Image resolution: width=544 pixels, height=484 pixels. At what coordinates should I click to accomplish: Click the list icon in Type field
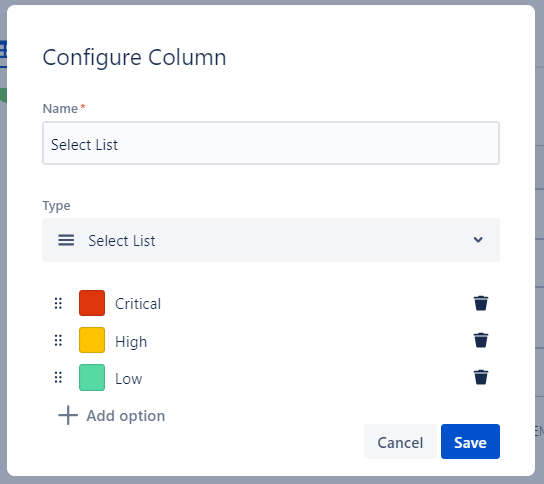[66, 240]
